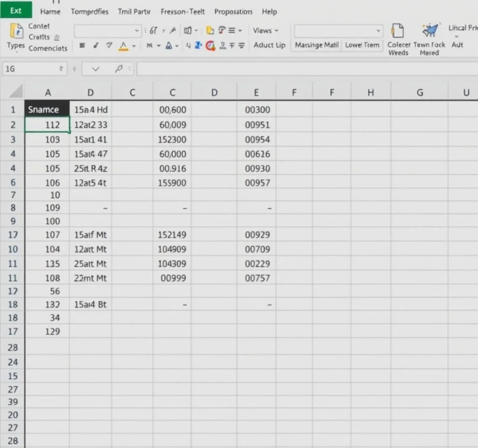478x448 pixels.
Task: Click the triangle fill icon in ribbon
Action: click(169, 45)
